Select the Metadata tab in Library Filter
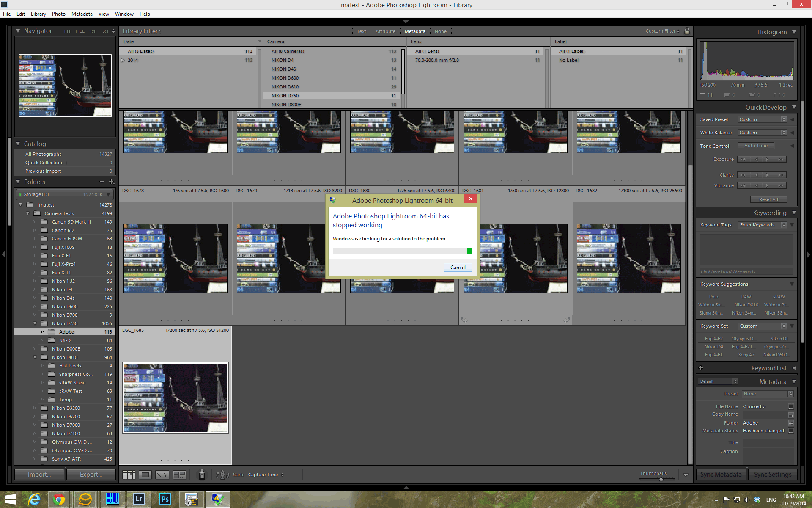Screen dimensions: 812x508 pos(414,31)
